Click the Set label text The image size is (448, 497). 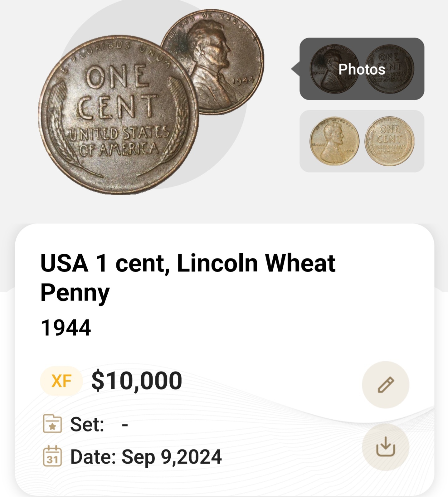[x=87, y=424]
